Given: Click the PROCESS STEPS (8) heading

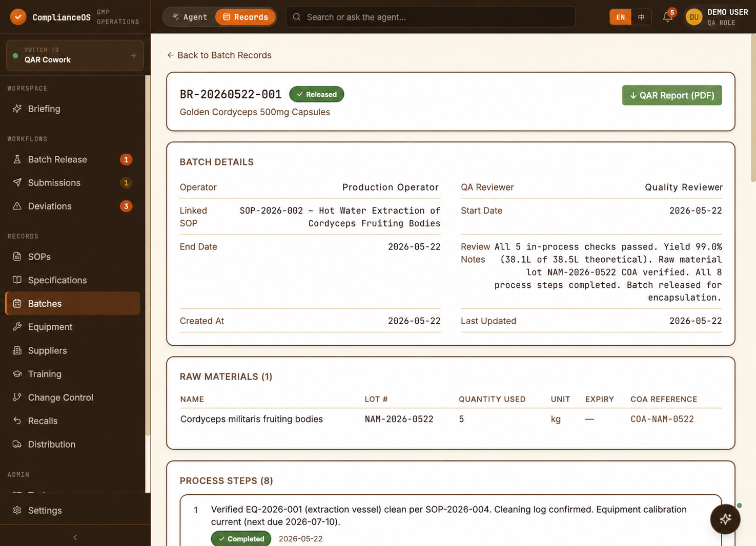Looking at the screenshot, I should (226, 480).
